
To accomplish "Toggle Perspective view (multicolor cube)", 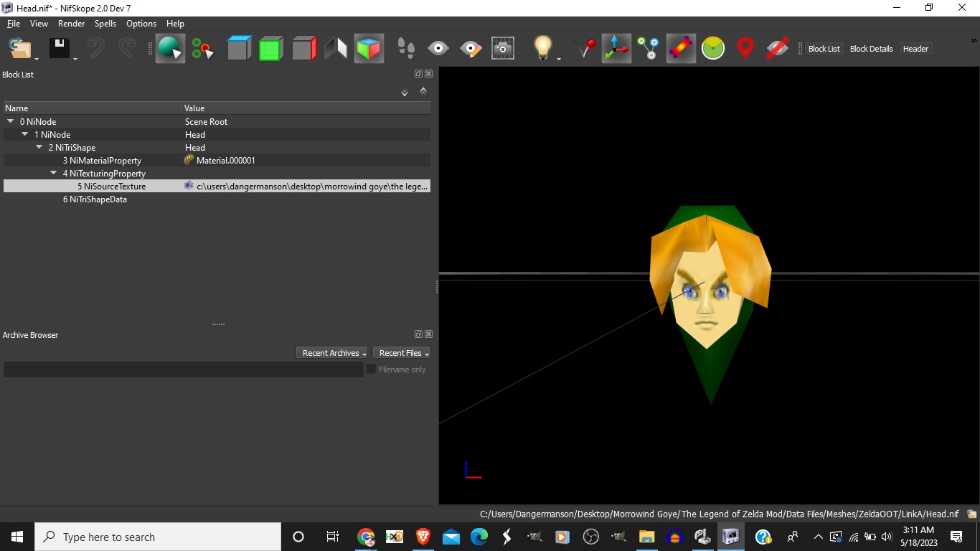I will point(369,49).
